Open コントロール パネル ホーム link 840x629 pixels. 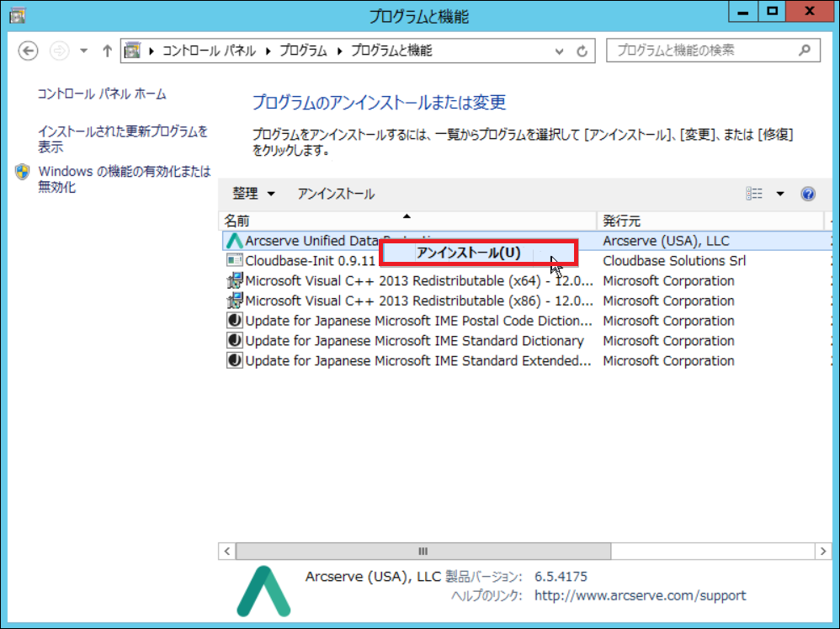point(102,94)
